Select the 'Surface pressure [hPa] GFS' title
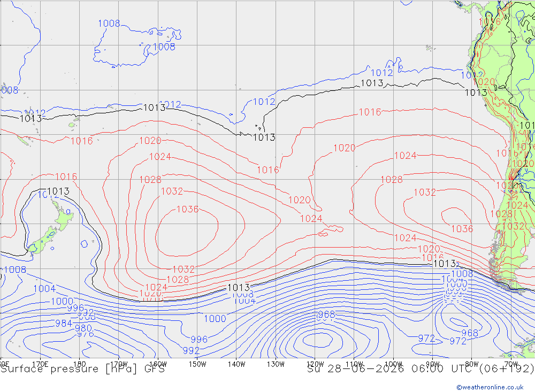The image size is (535, 392). coord(82,369)
